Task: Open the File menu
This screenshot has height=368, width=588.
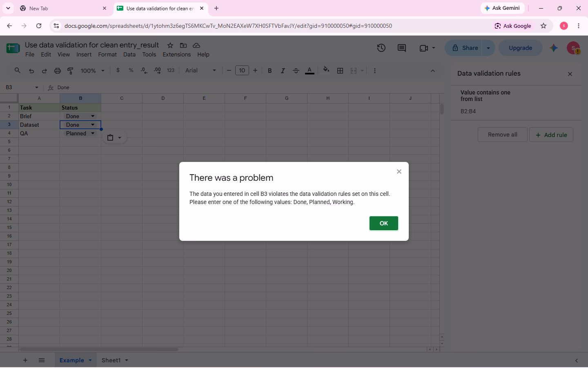Action: coord(30,54)
